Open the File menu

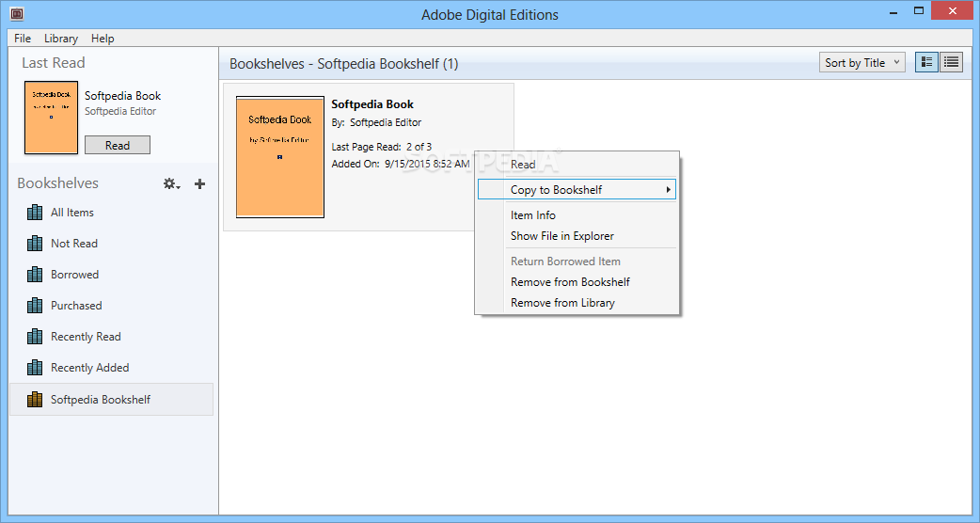[x=23, y=39]
